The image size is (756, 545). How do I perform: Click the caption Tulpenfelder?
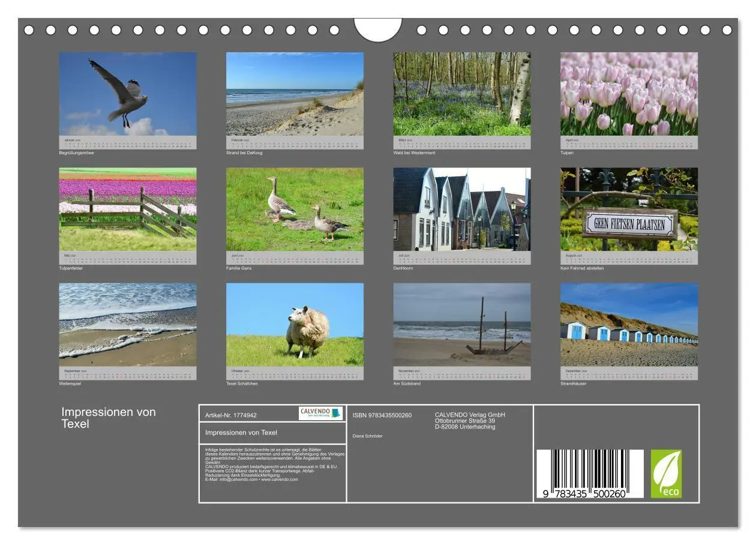click(71, 268)
